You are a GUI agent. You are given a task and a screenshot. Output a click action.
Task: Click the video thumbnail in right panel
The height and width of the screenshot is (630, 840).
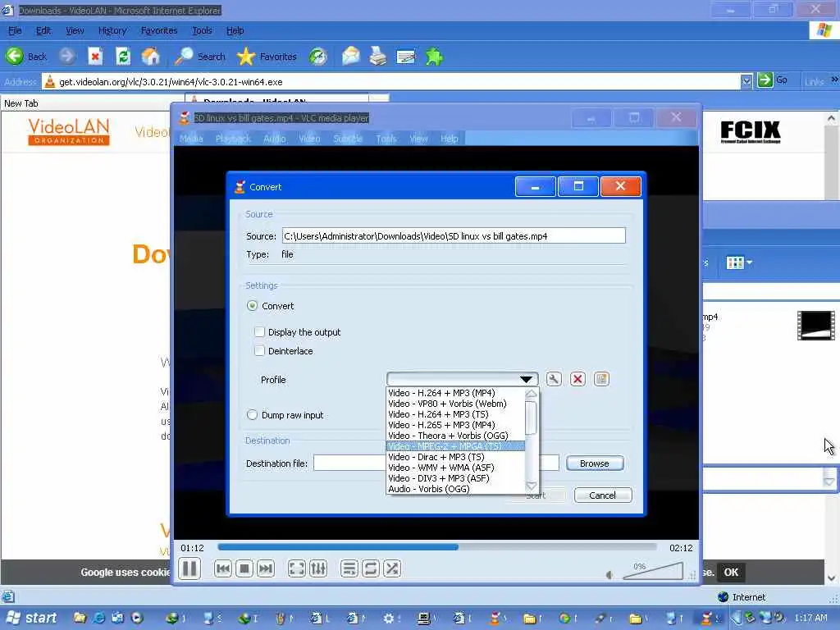[x=815, y=325]
